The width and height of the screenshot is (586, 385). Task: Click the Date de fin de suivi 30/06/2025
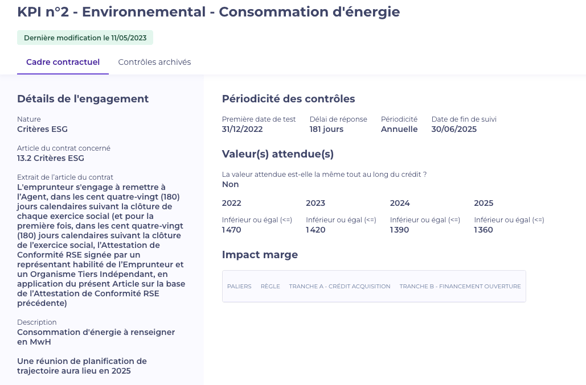point(454,129)
